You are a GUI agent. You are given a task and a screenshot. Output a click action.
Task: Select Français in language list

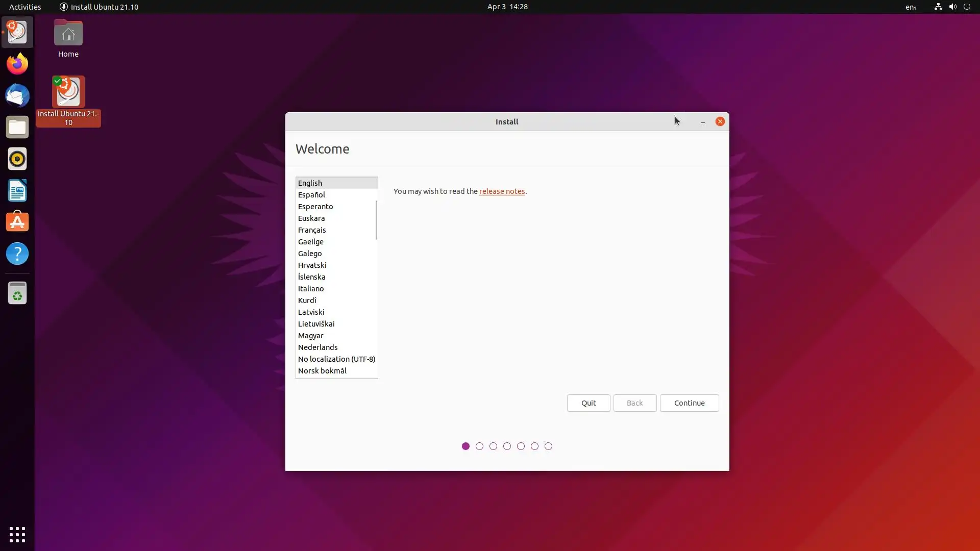tap(312, 230)
